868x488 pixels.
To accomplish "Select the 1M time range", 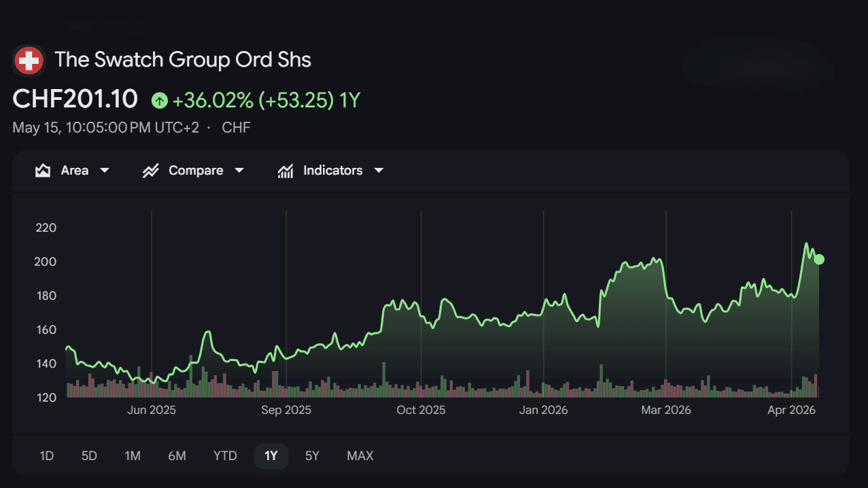I will (133, 456).
